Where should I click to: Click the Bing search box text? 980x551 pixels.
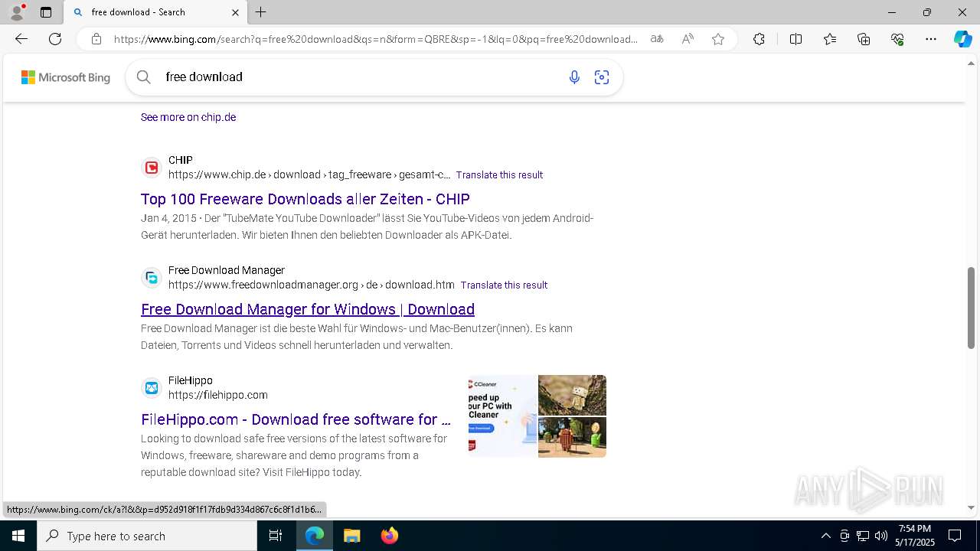point(204,77)
